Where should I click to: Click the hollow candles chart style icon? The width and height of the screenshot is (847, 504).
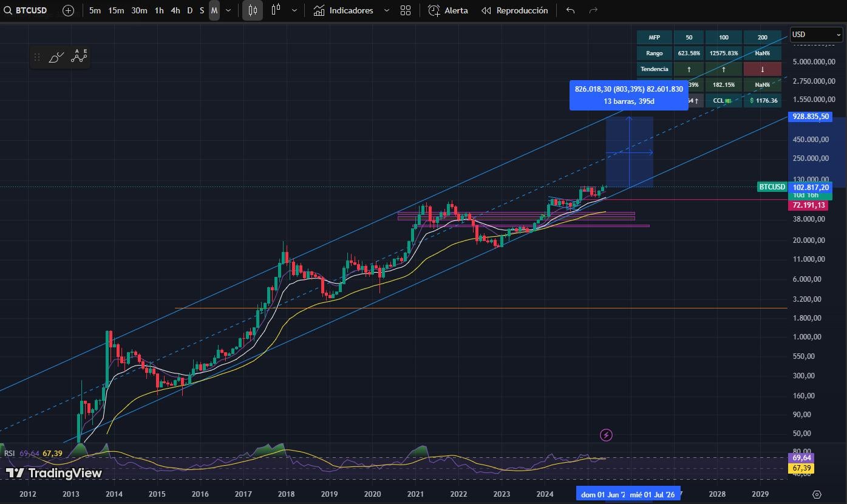pos(276,10)
